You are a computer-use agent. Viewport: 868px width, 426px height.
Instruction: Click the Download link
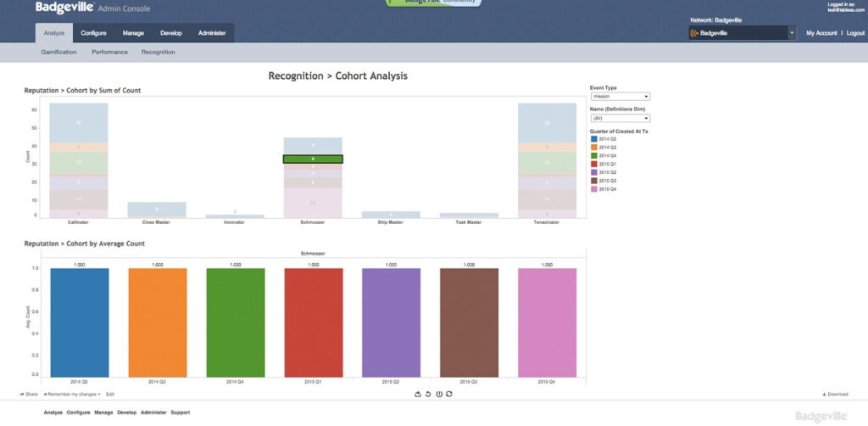835,395
